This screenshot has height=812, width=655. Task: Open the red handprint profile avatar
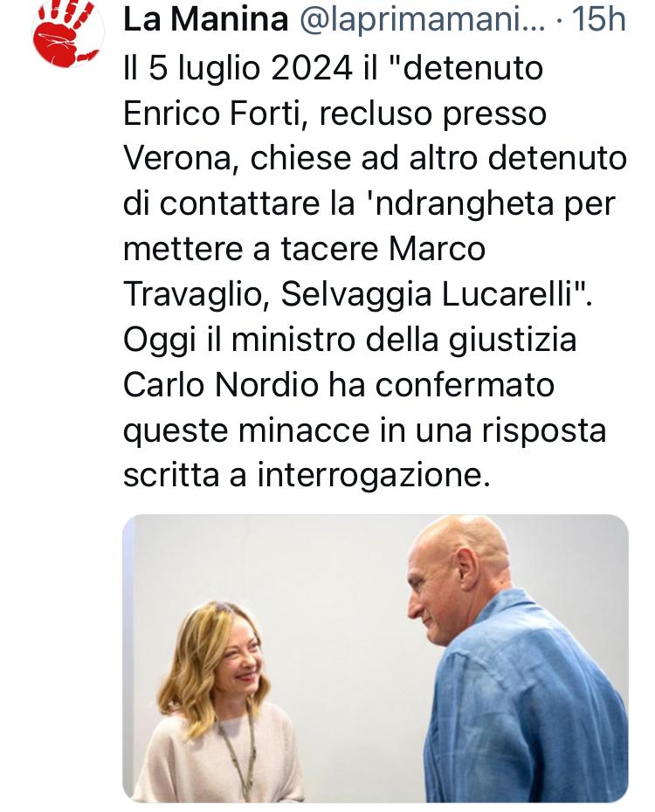[x=66, y=33]
